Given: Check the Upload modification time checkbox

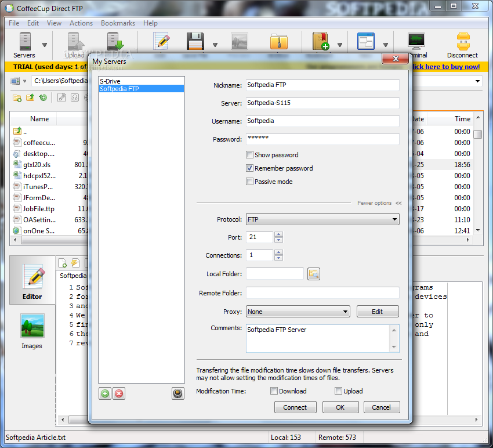Looking at the screenshot, I should pyautogui.click(x=338, y=391).
